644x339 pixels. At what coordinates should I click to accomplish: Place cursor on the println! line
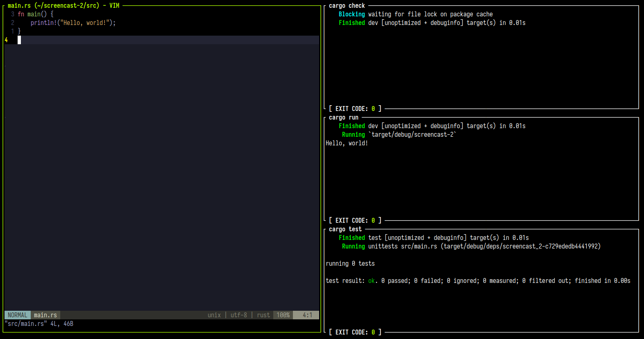pos(73,23)
